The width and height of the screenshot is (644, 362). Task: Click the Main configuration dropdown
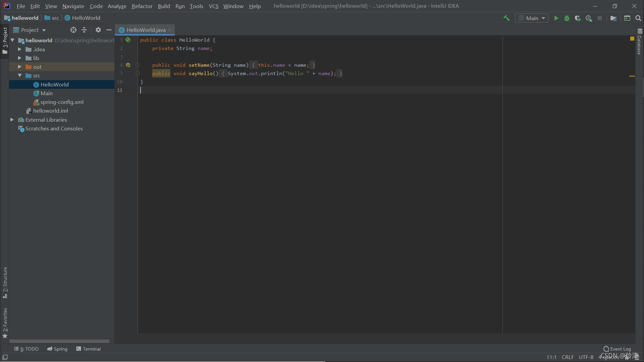tap(532, 18)
